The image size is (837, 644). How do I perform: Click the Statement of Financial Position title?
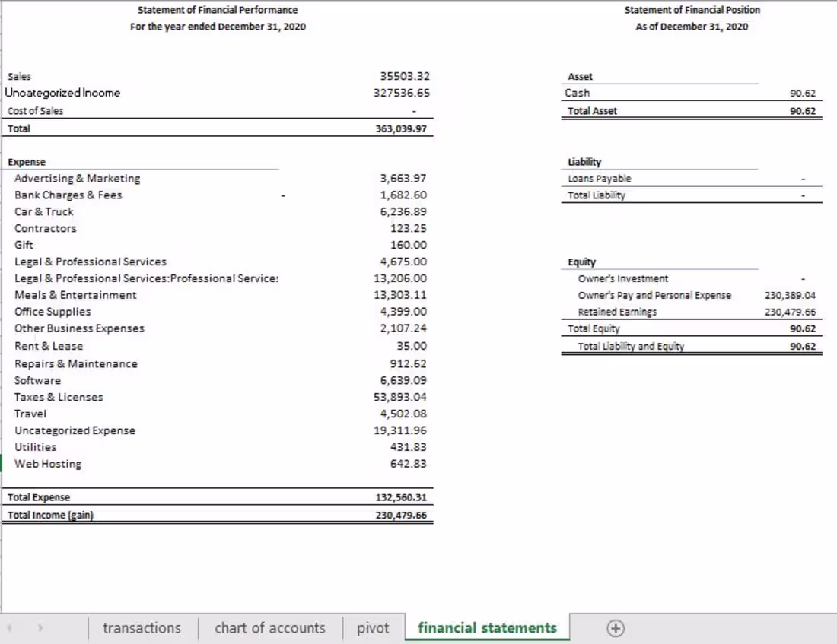[x=692, y=10]
